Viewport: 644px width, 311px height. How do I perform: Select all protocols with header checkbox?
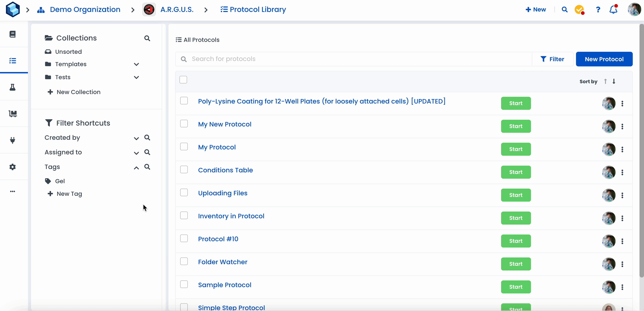(x=183, y=80)
